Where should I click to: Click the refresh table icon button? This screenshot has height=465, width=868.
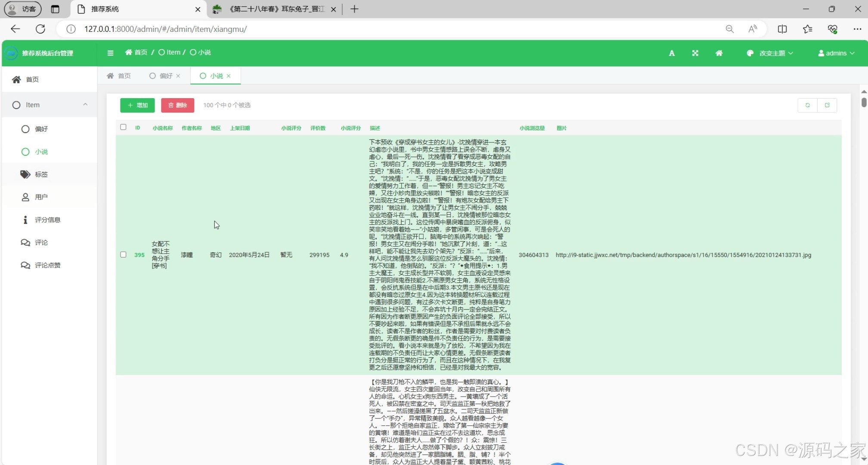coord(807,105)
